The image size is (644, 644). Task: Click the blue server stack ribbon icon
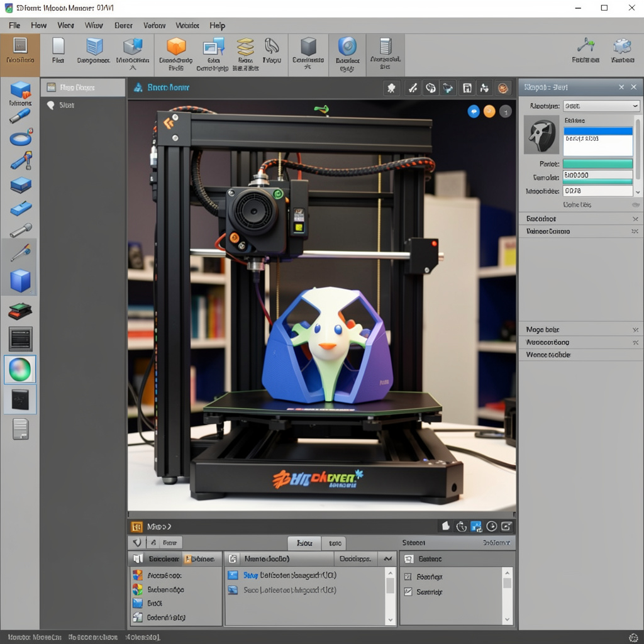94,46
